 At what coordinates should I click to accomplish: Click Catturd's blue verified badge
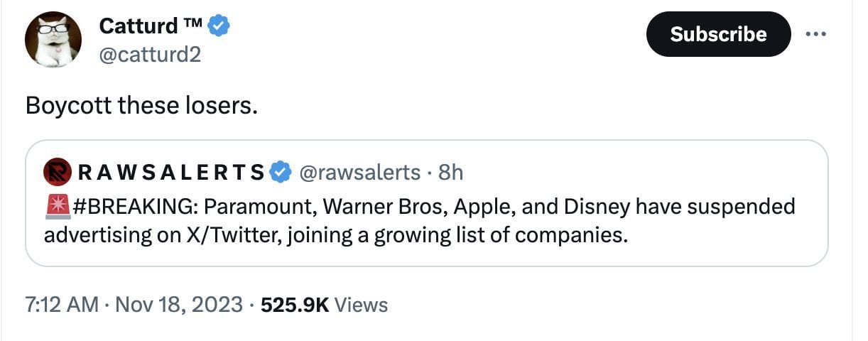(220, 27)
